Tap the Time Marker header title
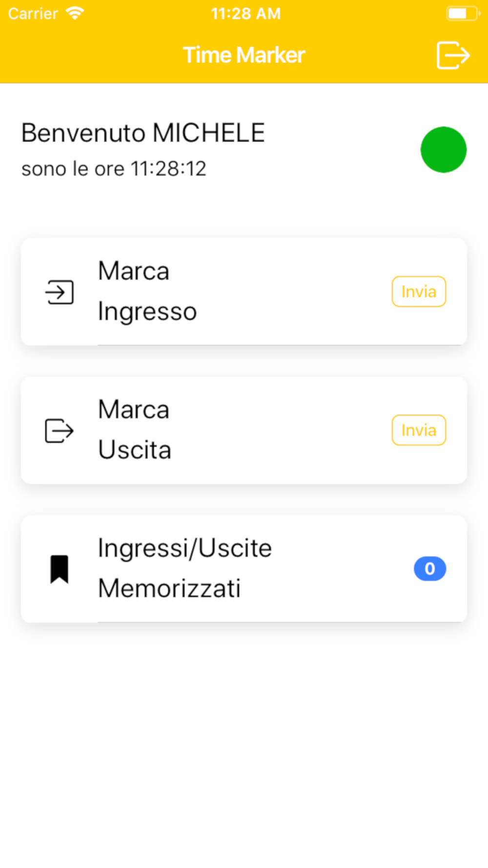 [x=244, y=55]
